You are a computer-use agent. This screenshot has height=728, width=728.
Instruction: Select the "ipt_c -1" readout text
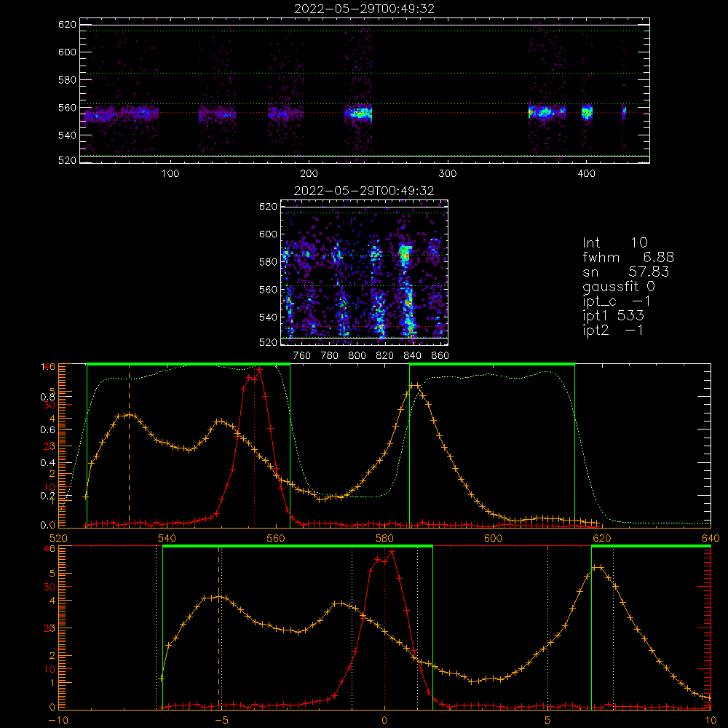click(x=617, y=301)
